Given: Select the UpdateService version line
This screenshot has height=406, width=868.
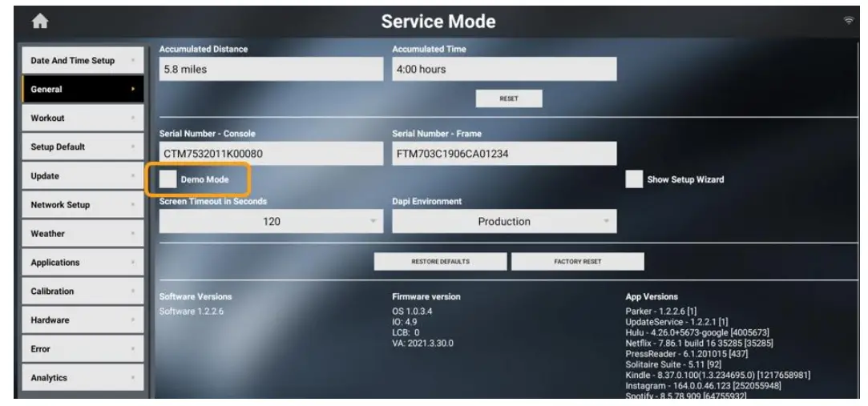Looking at the screenshot, I should coord(677,322).
